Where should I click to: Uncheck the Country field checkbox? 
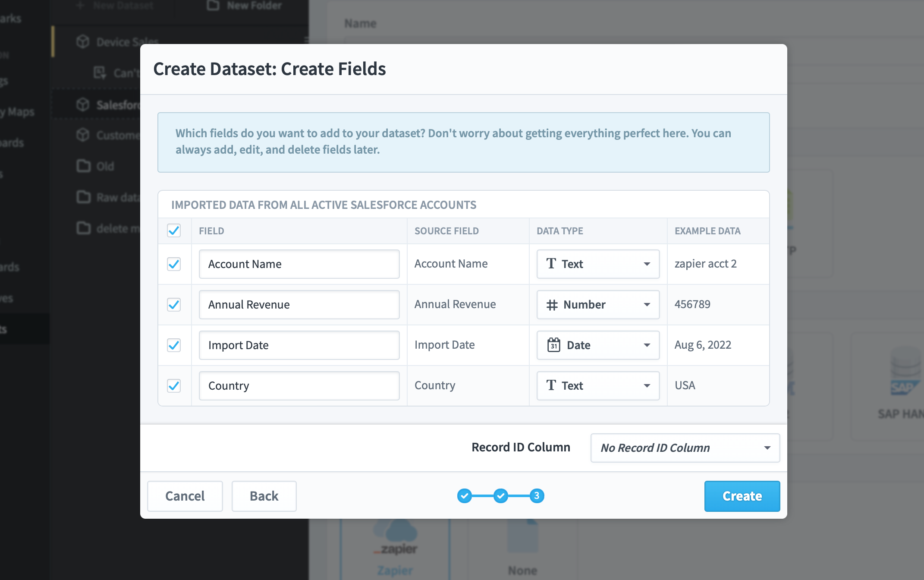point(174,386)
